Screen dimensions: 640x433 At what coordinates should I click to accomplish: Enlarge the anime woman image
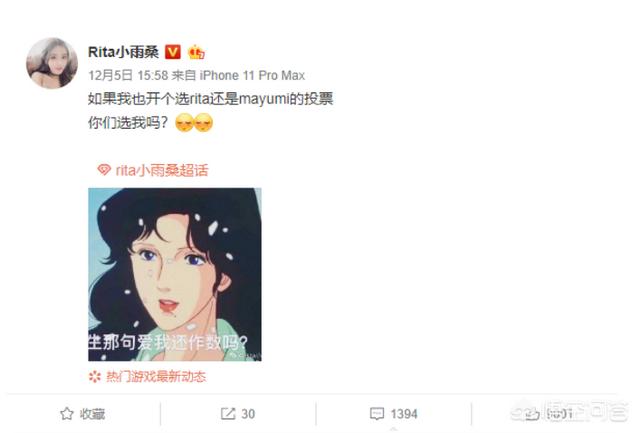point(175,274)
